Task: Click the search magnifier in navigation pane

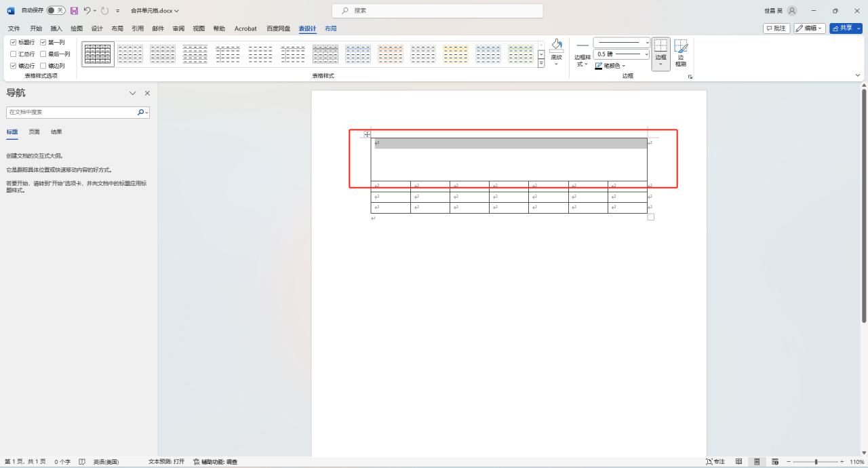Action: [140, 112]
